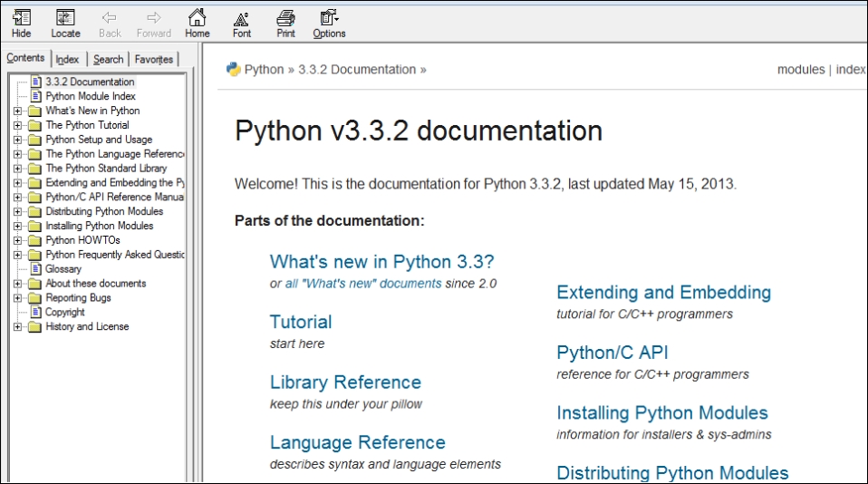Click folder icon for Python Standard Library
Image resolution: width=868 pixels, height=484 pixels.
34,169
